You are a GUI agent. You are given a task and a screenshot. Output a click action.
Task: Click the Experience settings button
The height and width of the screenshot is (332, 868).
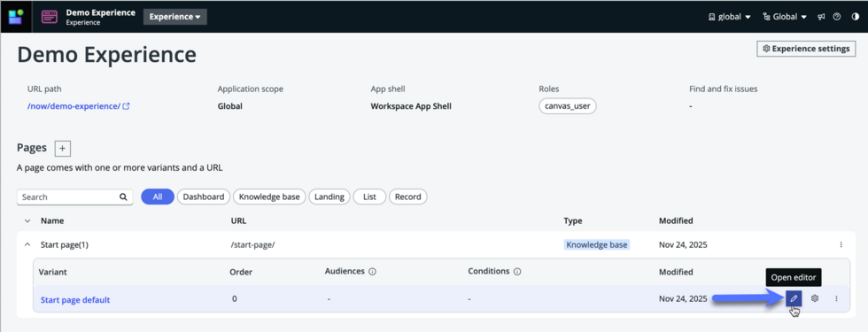click(806, 49)
